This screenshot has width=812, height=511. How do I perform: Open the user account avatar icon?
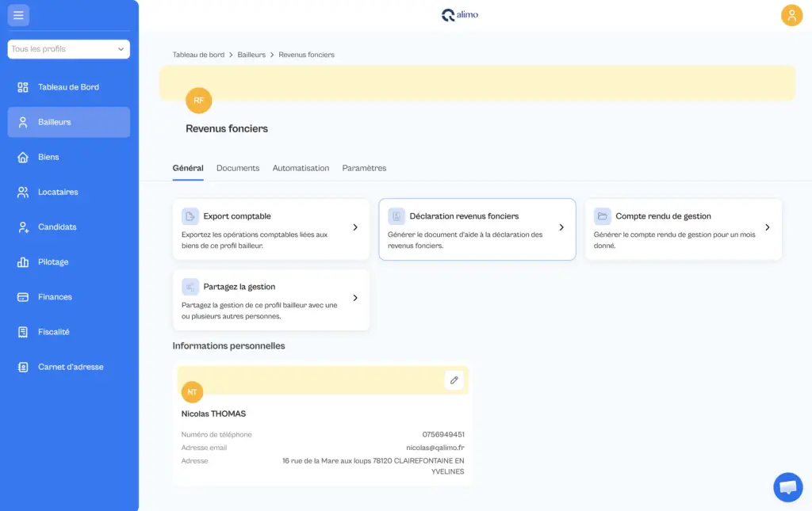(x=791, y=15)
